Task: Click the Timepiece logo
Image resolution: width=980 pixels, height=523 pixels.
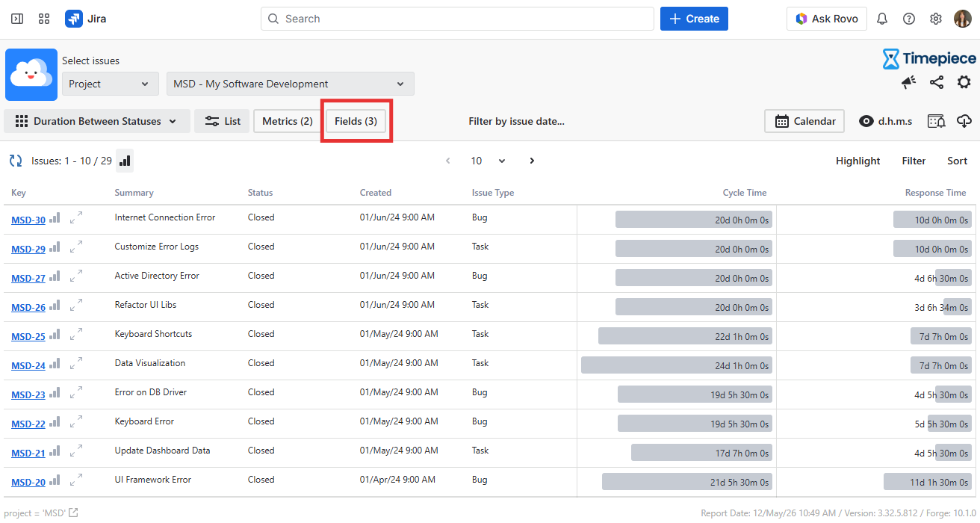Action: pyautogui.click(x=929, y=59)
